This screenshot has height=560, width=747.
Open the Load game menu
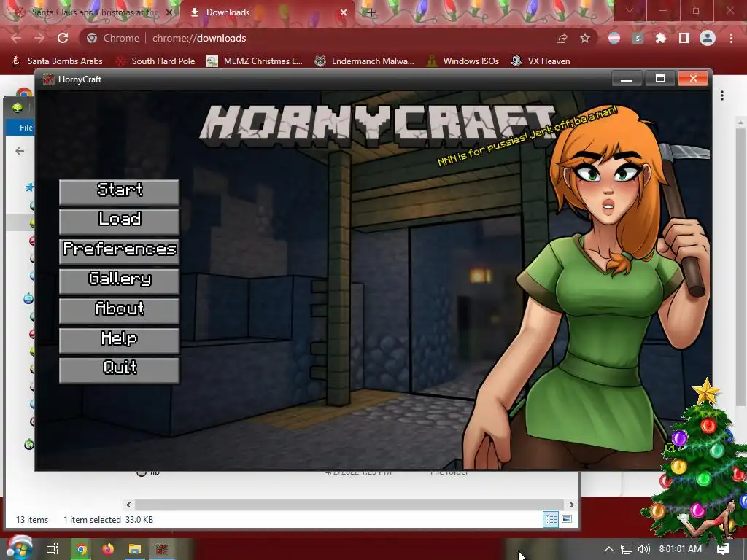click(x=119, y=222)
